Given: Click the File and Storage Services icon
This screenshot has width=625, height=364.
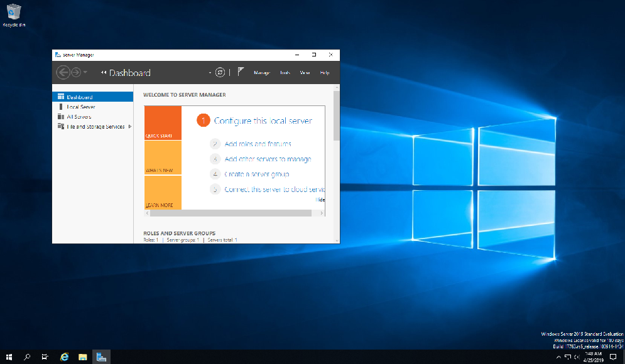Looking at the screenshot, I should click(60, 126).
